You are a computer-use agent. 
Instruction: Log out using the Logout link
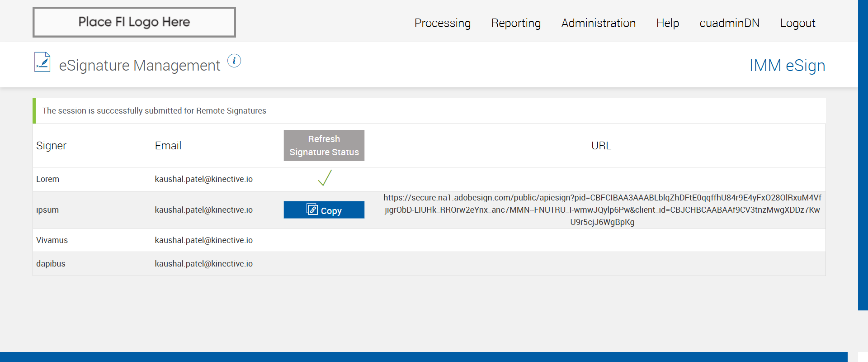coord(797,23)
